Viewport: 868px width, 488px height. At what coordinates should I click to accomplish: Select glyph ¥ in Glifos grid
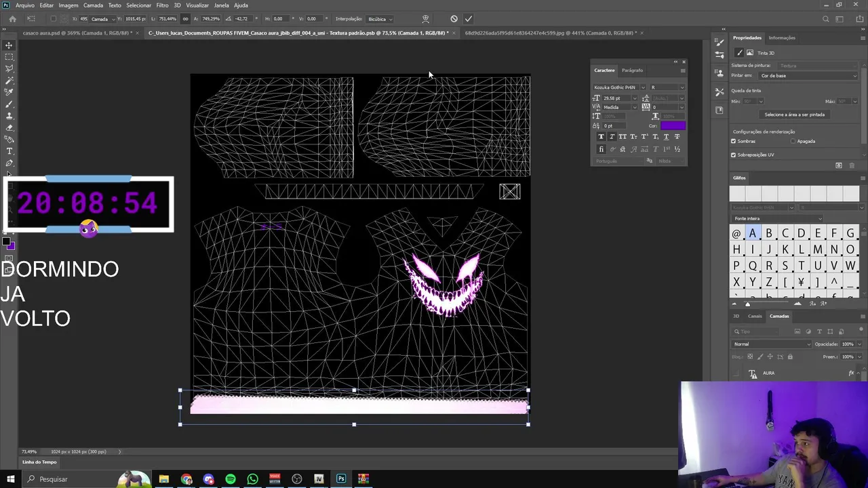point(801,282)
